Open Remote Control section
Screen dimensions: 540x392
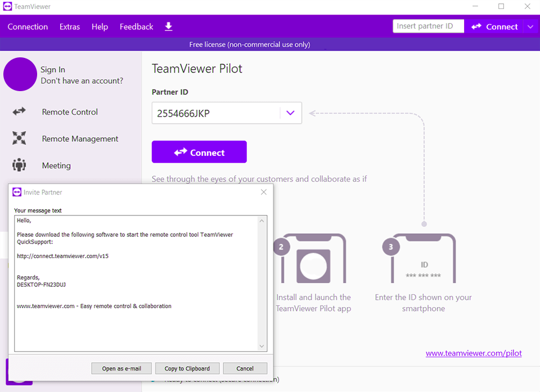coord(70,112)
